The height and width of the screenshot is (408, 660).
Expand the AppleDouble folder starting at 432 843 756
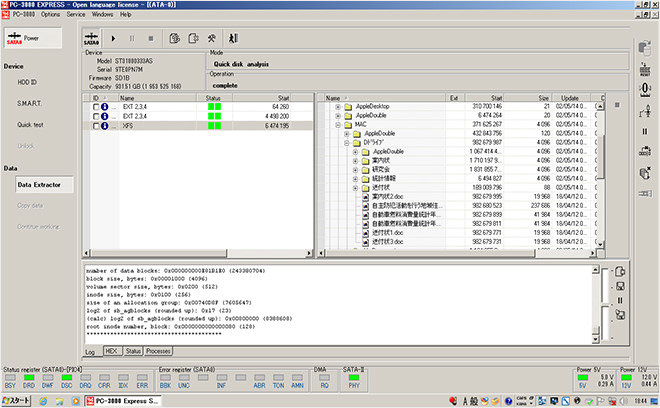tap(346, 134)
